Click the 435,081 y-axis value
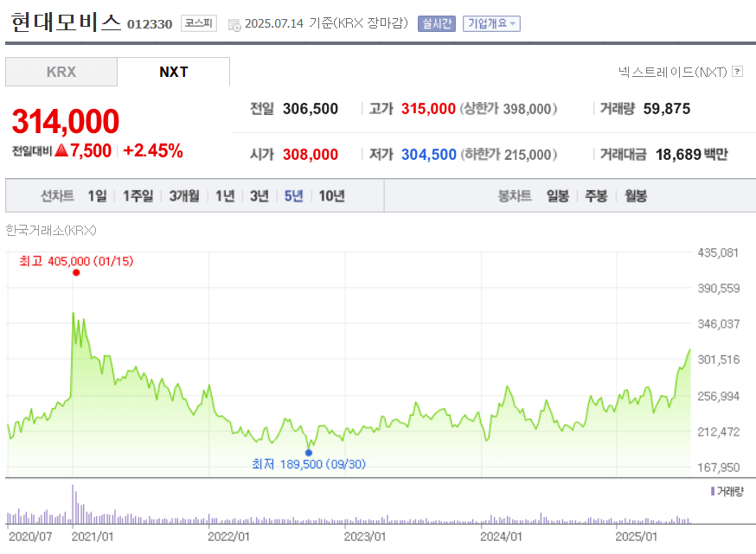This screenshot has height=554, width=756. 718,253
